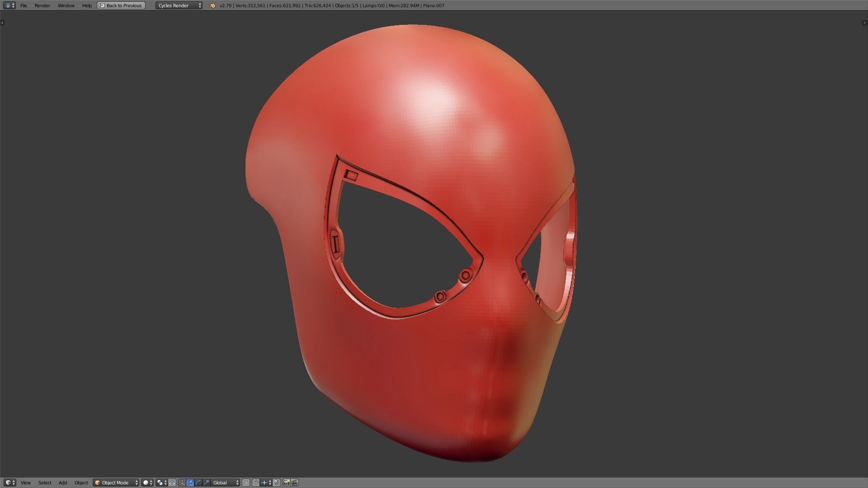The image size is (868, 488).
Task: Toggle the scale manipulator icon
Action: [x=206, y=483]
